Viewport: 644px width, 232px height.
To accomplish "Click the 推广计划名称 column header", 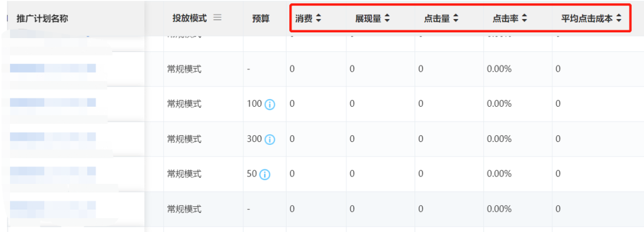I will pyautogui.click(x=42, y=18).
